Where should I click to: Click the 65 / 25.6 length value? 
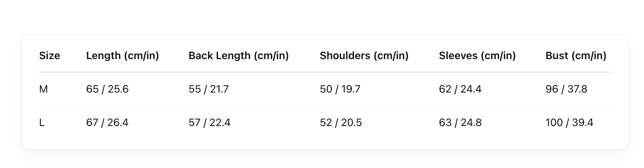[107, 89]
